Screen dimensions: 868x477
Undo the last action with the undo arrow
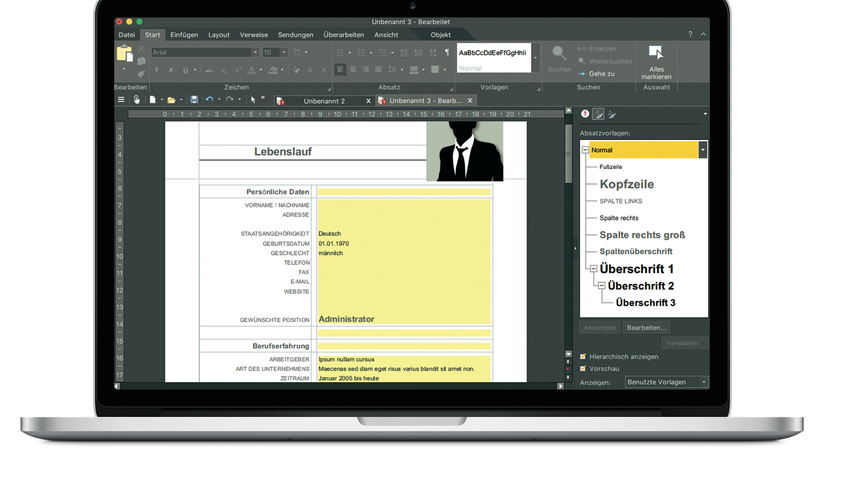pyautogui.click(x=209, y=100)
